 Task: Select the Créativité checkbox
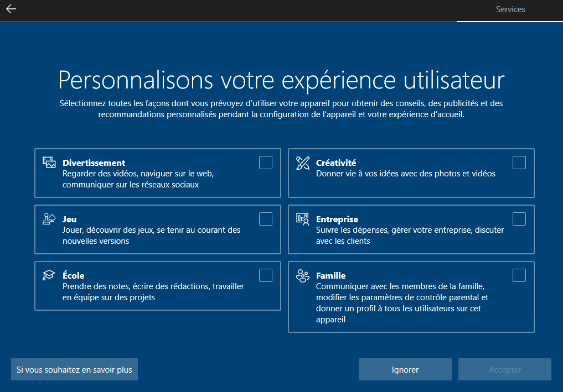pos(519,163)
